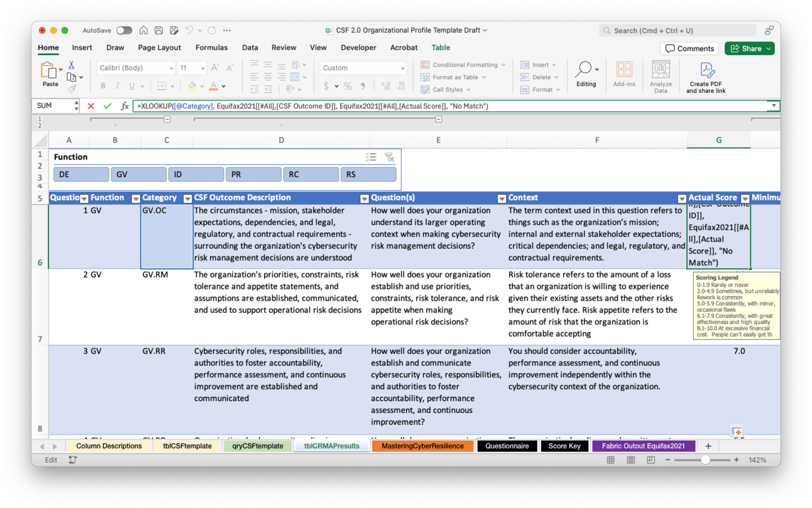Image resolution: width=812 pixels, height=508 pixels.
Task: Open the Add-ins icon
Action: point(624,74)
